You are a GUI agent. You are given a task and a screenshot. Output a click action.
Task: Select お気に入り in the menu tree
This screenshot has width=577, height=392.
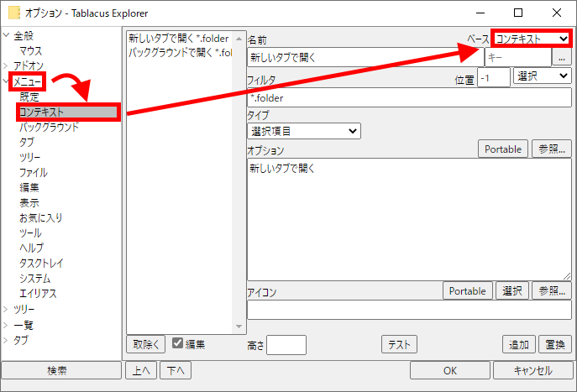click(41, 217)
